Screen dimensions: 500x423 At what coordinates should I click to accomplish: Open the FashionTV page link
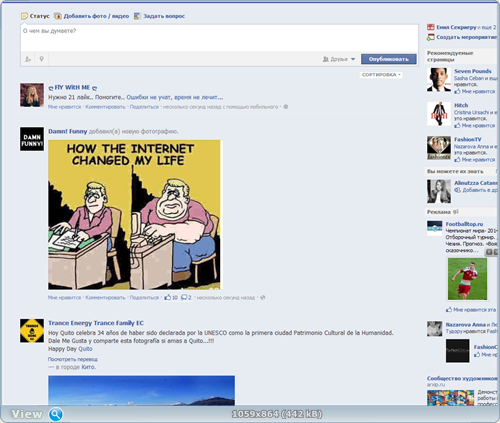click(468, 140)
